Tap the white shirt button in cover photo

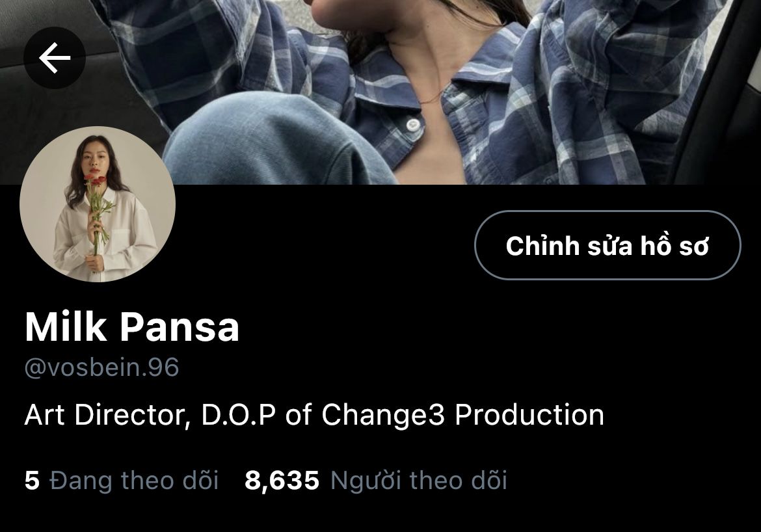(413, 124)
